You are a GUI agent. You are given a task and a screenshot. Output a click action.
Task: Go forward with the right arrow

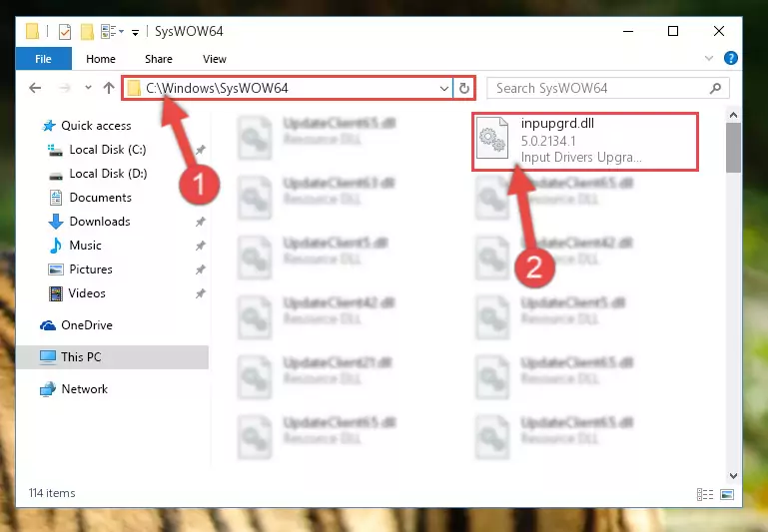[x=64, y=88]
